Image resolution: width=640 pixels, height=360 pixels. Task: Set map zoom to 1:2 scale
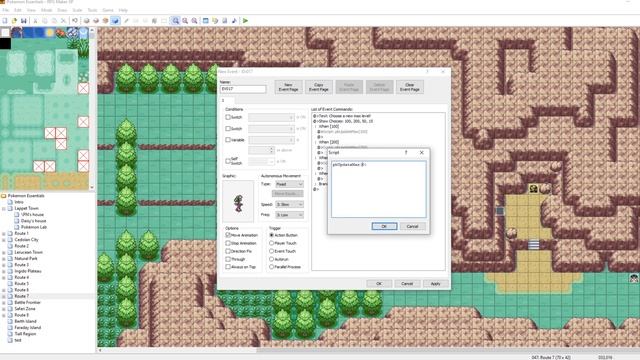pos(185,20)
